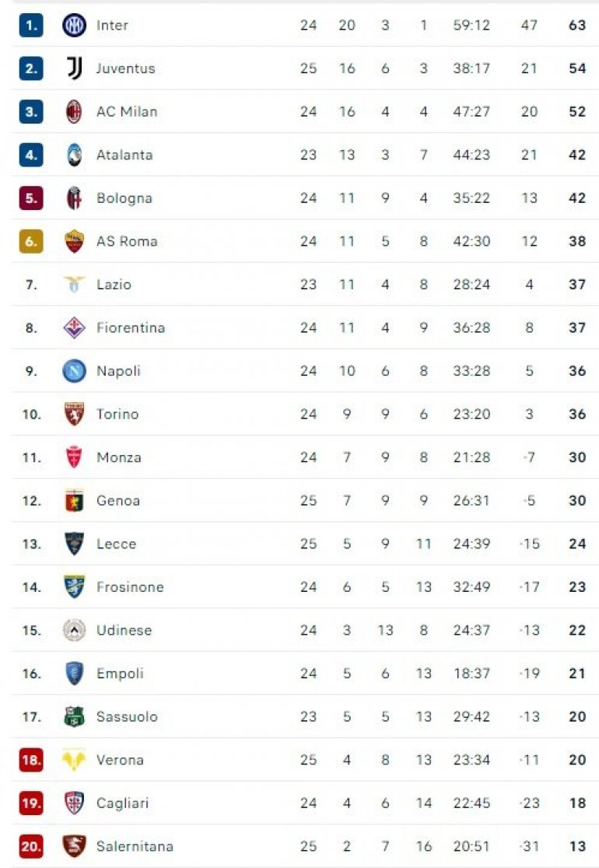
Task: Click the Inter club crest icon
Action: click(x=74, y=25)
